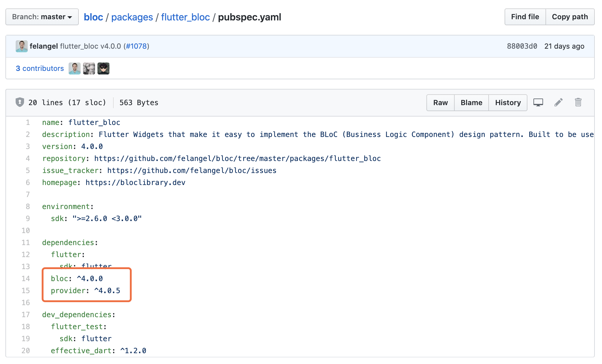The image size is (602, 364).
Task: Click felangel's avatar in commit header
Action: (22, 46)
